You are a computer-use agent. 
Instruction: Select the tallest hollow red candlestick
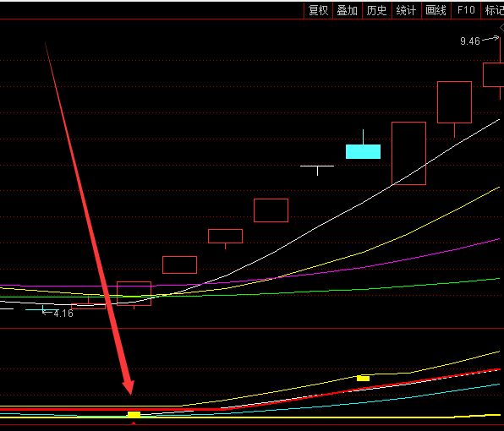click(408, 153)
